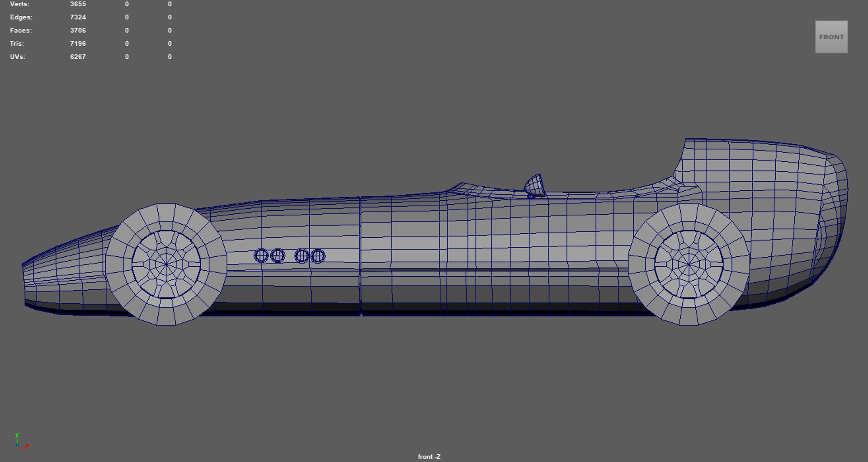Click the UV count value 6267
The width and height of the screenshot is (868, 462).
point(78,57)
